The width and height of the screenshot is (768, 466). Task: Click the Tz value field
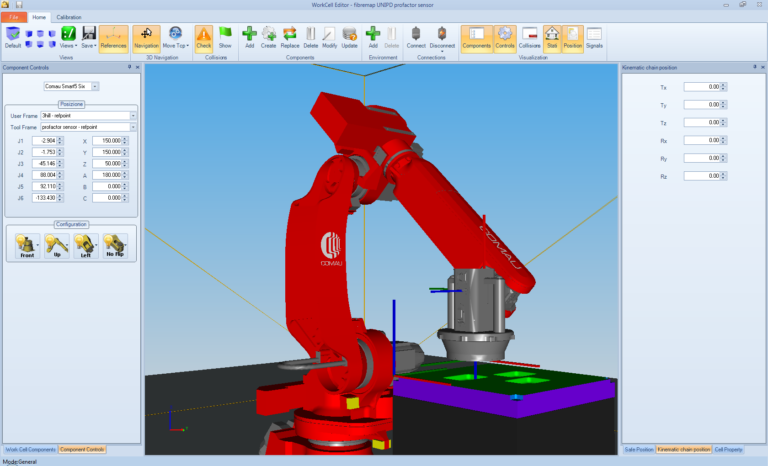(702, 123)
